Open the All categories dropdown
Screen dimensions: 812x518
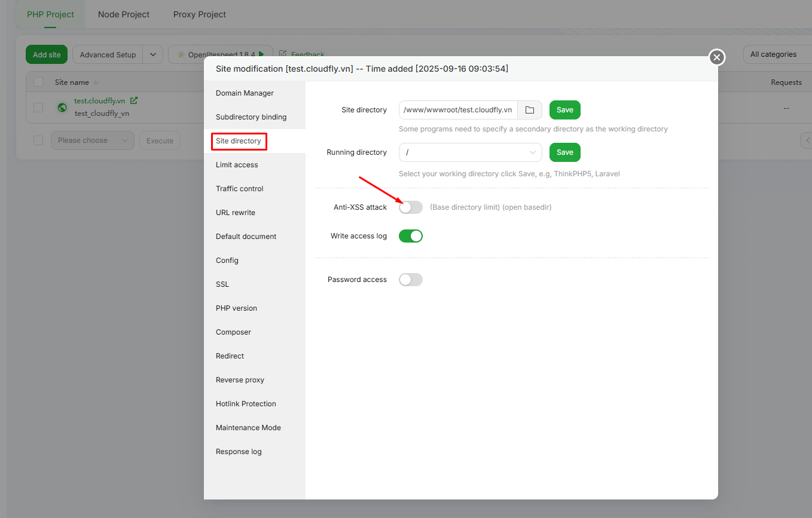776,54
